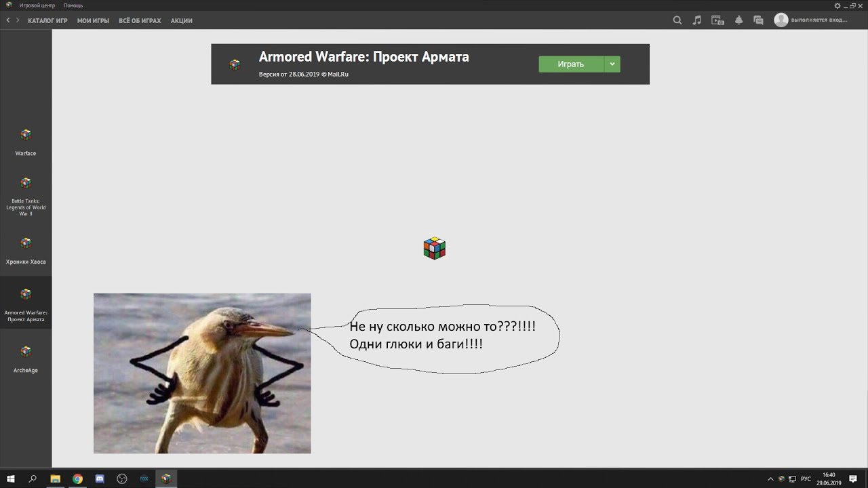The image size is (868, 488).
Task: Open the music note icon
Action: [x=696, y=20]
